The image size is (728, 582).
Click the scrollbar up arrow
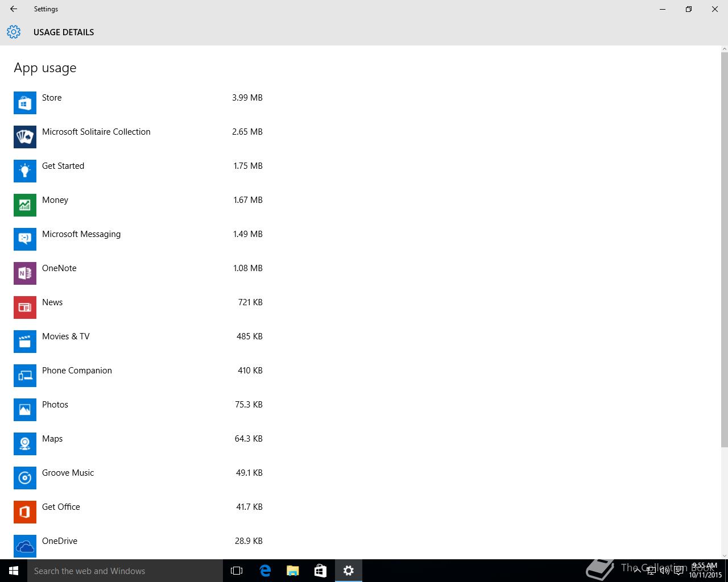tap(724, 49)
